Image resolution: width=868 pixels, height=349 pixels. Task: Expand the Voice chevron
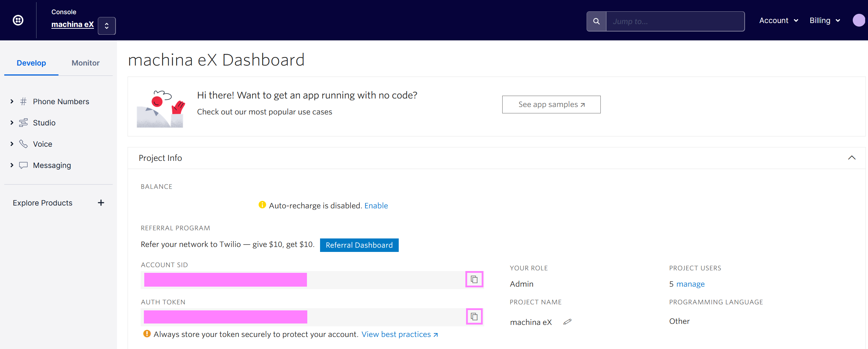[x=12, y=144]
